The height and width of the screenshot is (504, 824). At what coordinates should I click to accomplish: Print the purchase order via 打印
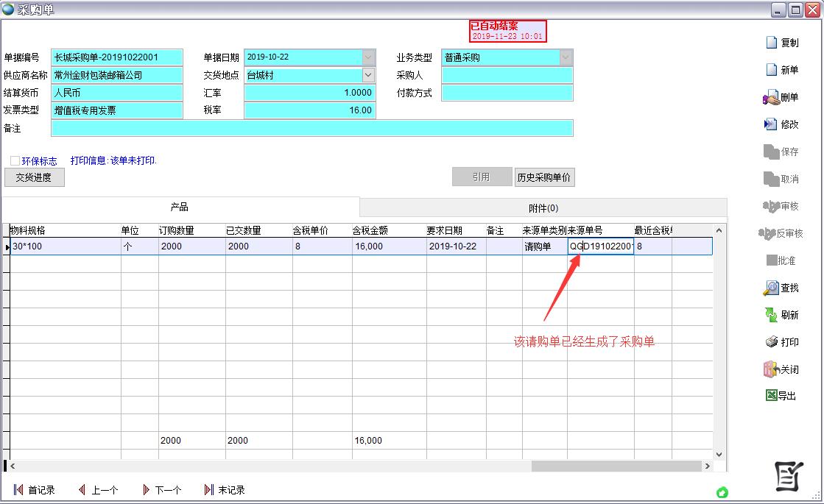click(x=771, y=342)
